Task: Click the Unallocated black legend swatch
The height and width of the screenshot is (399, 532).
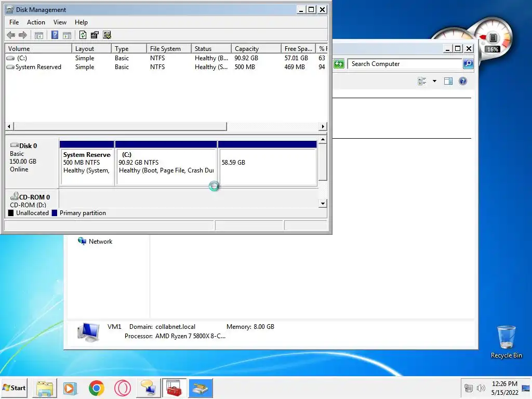Action: [11, 213]
